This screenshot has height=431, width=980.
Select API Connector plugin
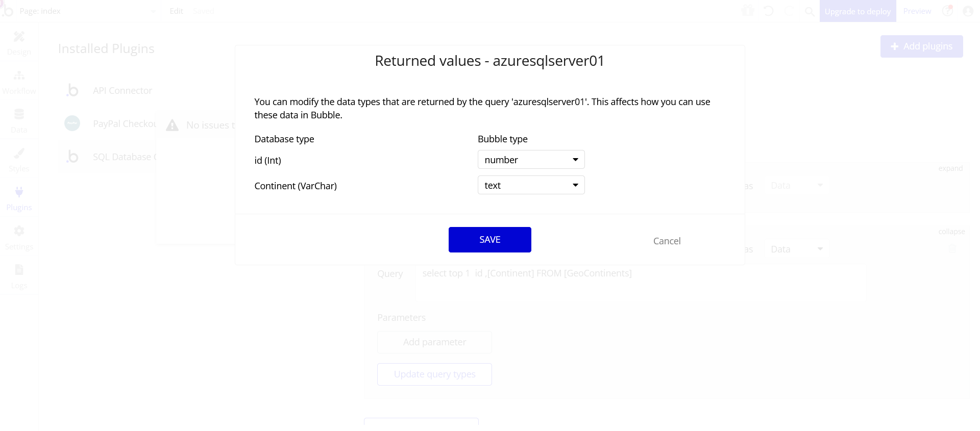[122, 90]
